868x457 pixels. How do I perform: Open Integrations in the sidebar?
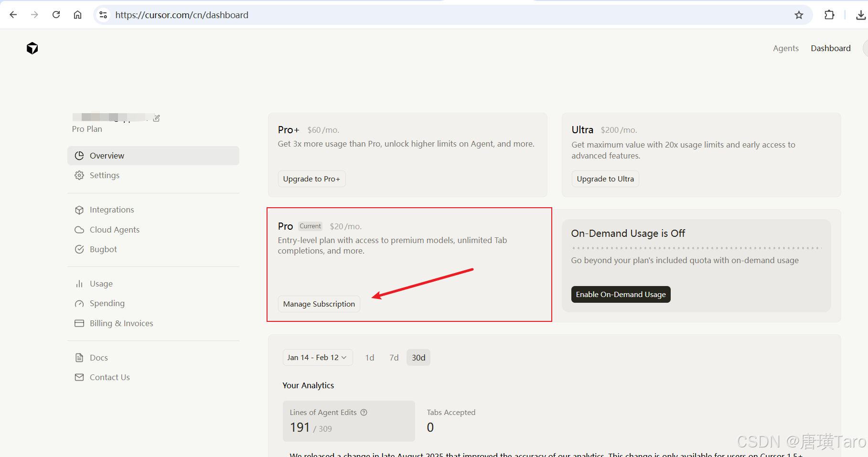112,210
